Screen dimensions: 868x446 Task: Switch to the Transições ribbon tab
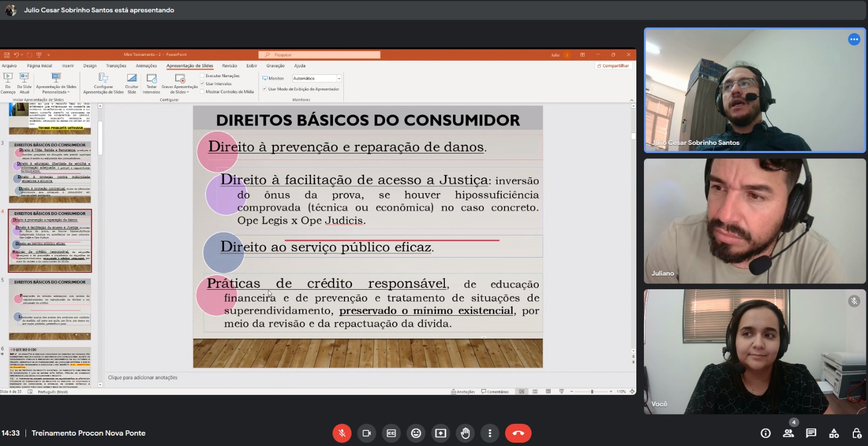coord(116,66)
